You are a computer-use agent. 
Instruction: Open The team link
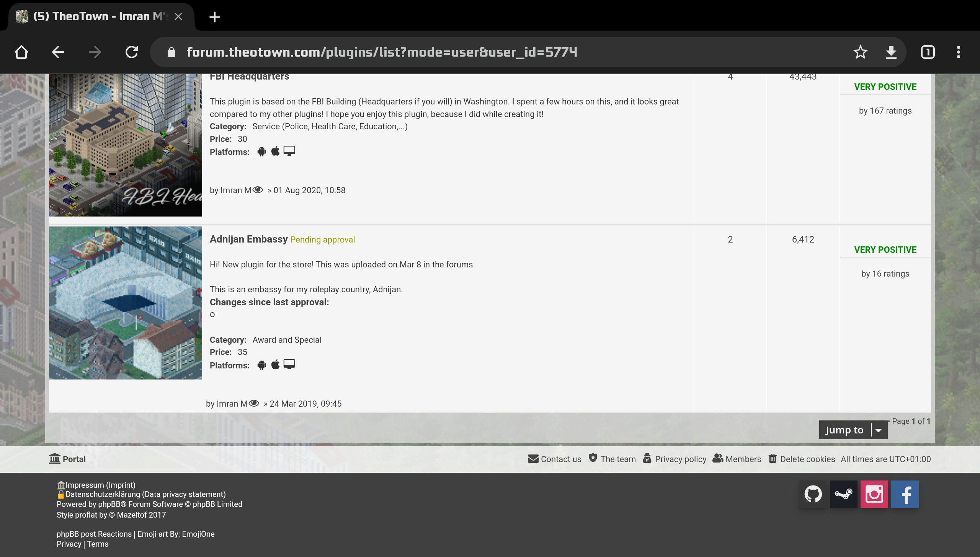tap(612, 459)
